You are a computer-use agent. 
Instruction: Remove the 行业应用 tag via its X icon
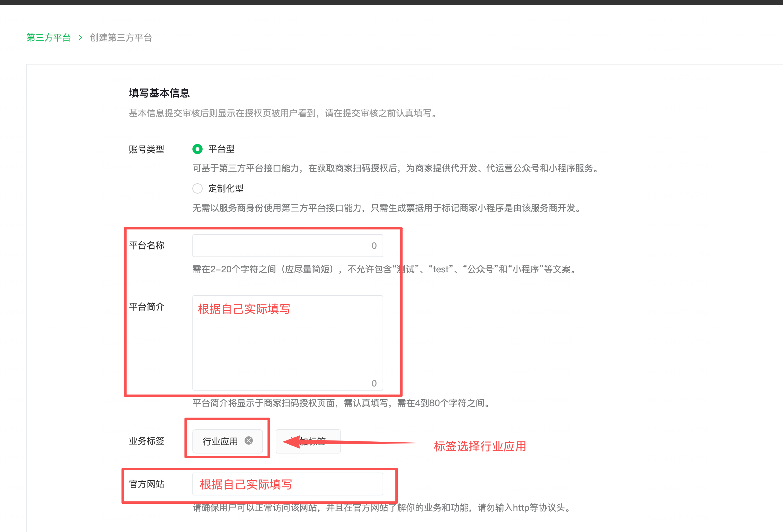(x=249, y=441)
